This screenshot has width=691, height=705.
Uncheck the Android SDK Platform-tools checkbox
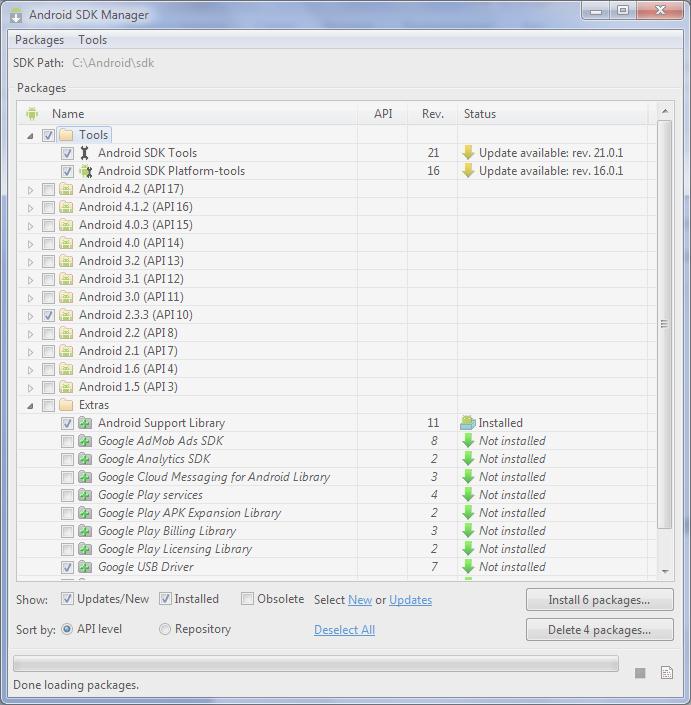(67, 171)
